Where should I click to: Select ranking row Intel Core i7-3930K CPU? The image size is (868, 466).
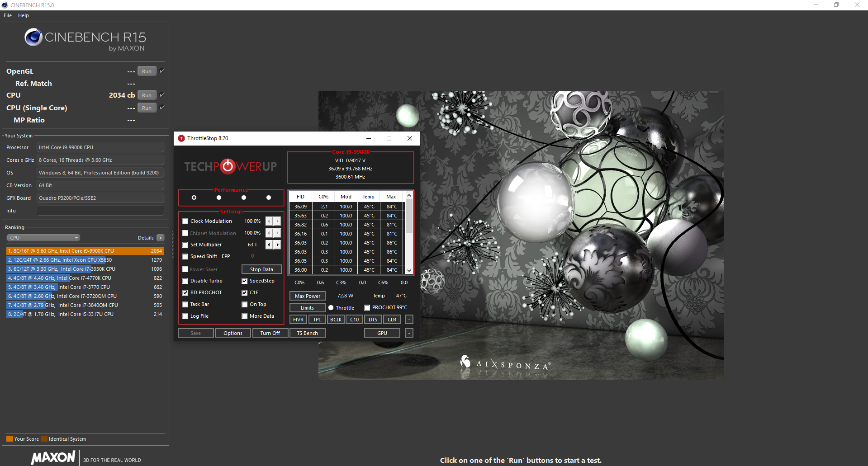coord(85,269)
